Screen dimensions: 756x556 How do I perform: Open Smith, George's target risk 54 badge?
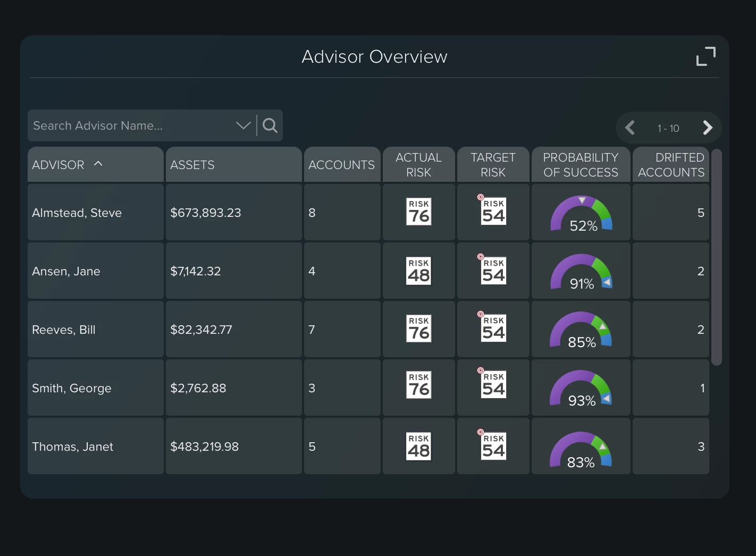(x=493, y=385)
